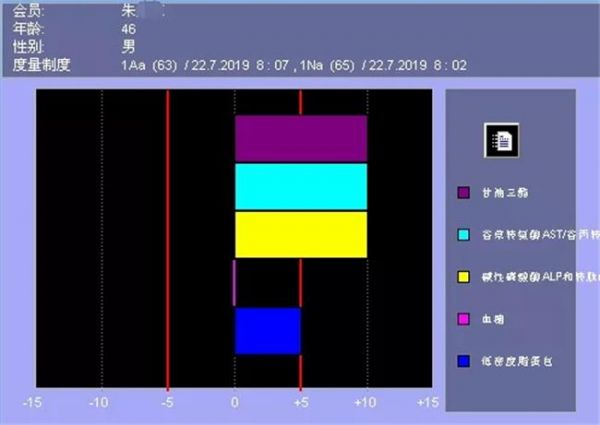The width and height of the screenshot is (600, 425).
Task: Click the purple legend swatch for 甘油三酯
Action: click(x=464, y=193)
